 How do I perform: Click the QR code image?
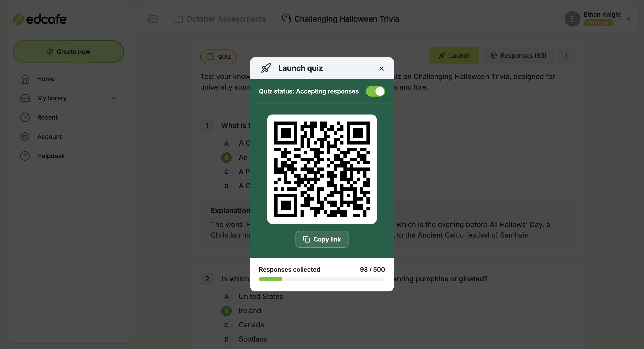tap(322, 169)
